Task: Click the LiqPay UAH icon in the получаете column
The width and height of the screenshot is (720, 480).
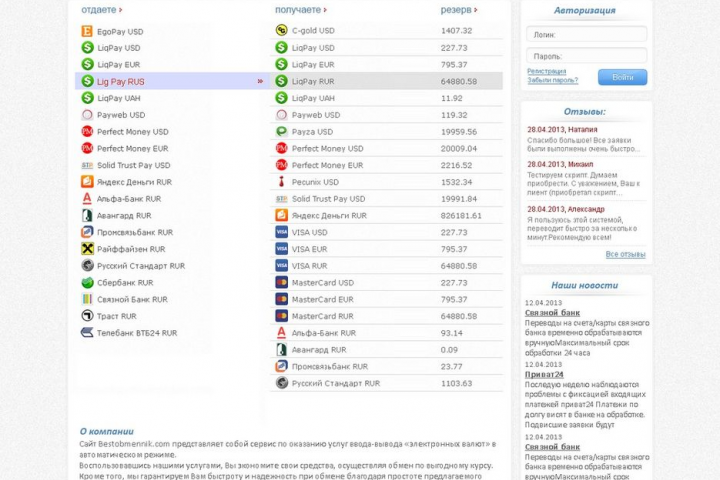Action: (281, 98)
